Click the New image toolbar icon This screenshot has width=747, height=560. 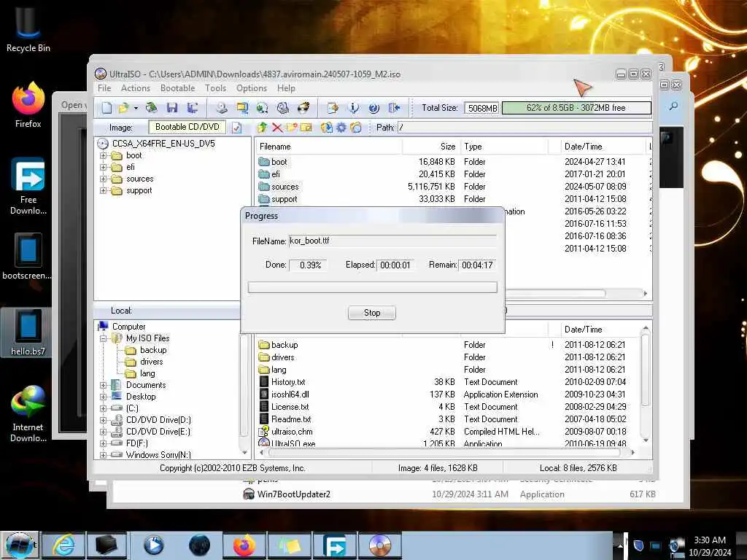coord(107,108)
